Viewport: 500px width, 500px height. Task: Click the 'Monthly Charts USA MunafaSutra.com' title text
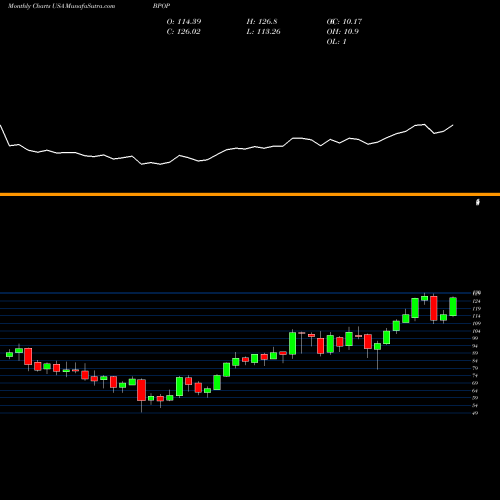tap(61, 6)
